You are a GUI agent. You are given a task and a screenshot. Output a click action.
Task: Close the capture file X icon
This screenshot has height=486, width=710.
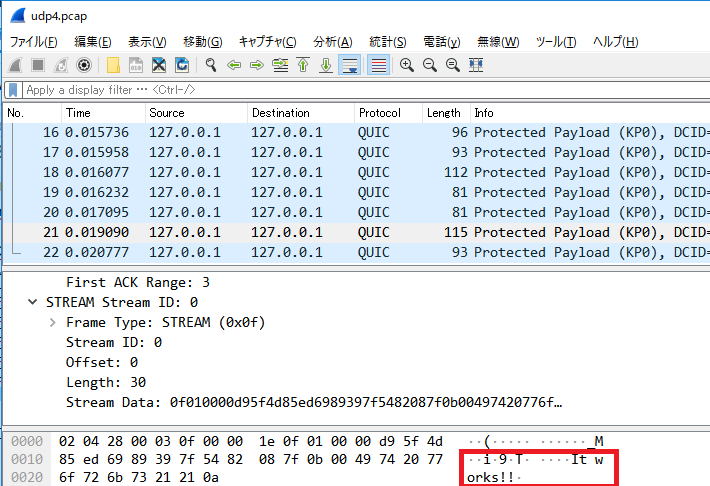159,65
